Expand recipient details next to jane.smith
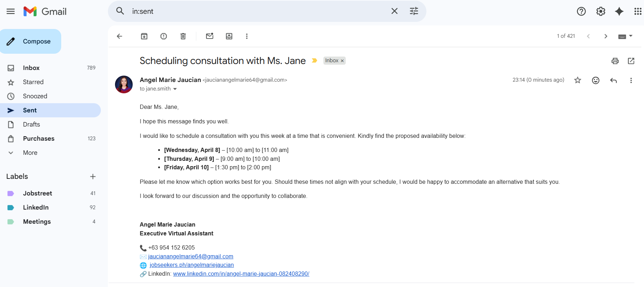The height and width of the screenshot is (287, 644). (175, 89)
